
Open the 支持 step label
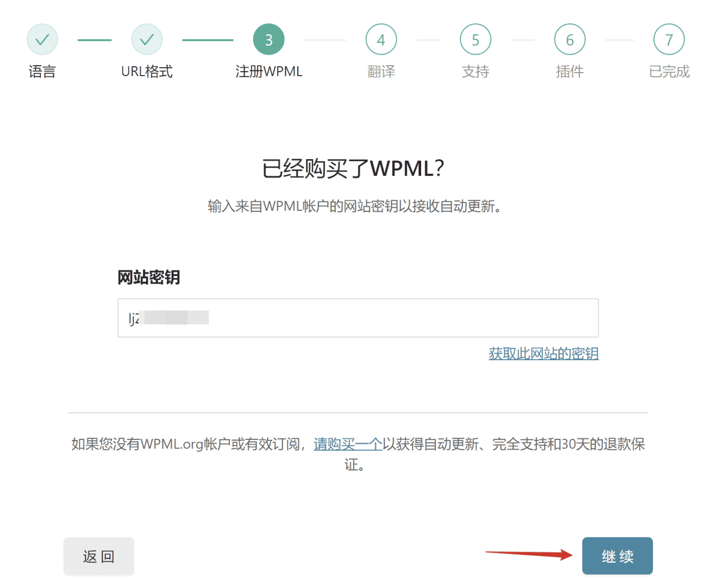(475, 71)
